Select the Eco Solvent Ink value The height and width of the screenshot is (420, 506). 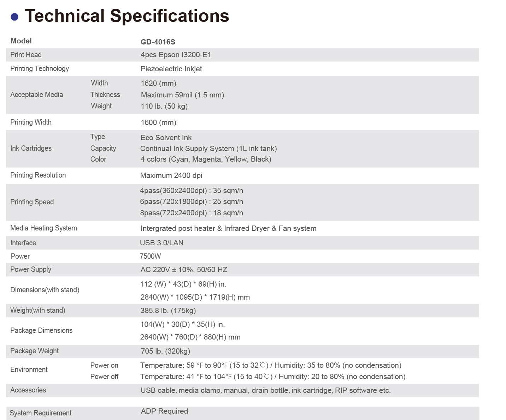click(166, 138)
